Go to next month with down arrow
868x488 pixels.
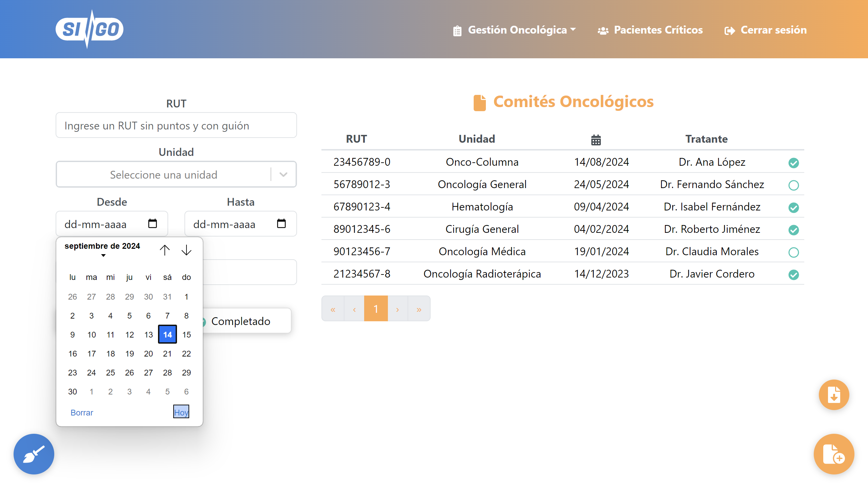tap(186, 250)
